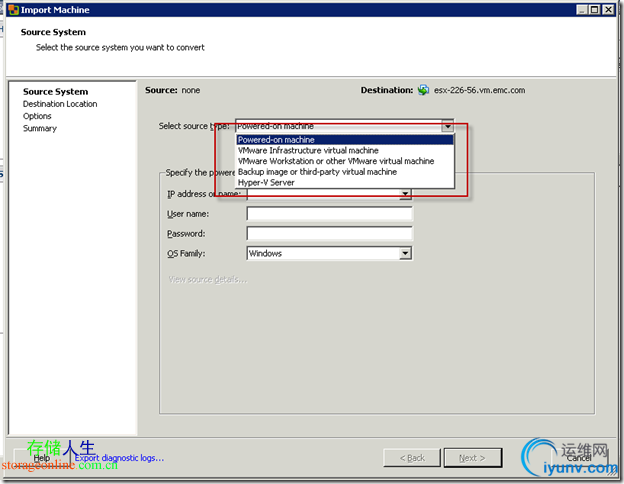Open the OS Family dropdown showing Windows

tap(405, 253)
